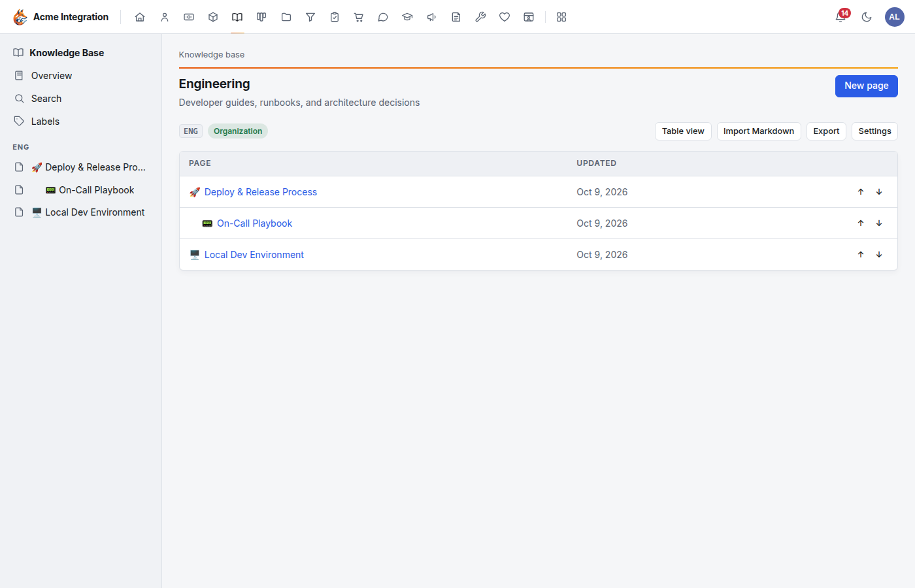Open the clipboard checkmark icon in top navigation
Screen dimensions: 915x588
(335, 17)
